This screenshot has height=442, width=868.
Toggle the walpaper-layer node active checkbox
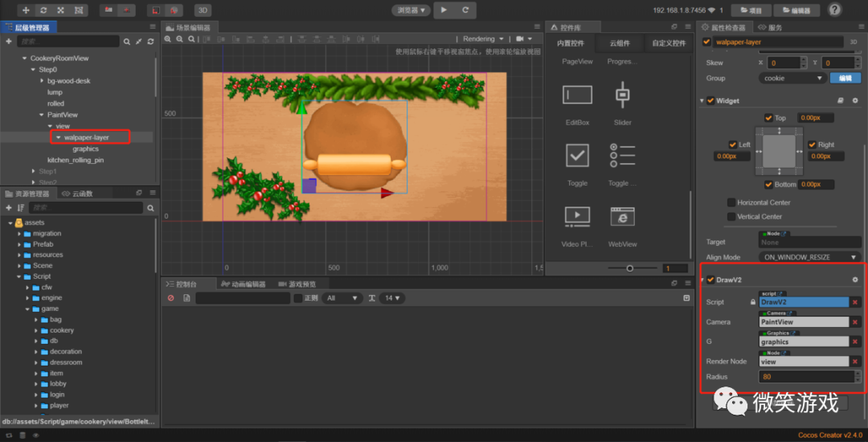click(706, 42)
